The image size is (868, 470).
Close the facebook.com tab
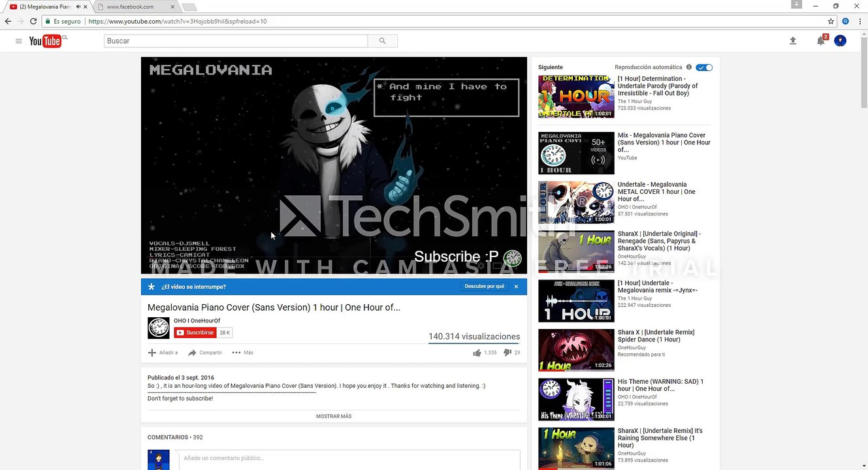[x=172, y=7]
